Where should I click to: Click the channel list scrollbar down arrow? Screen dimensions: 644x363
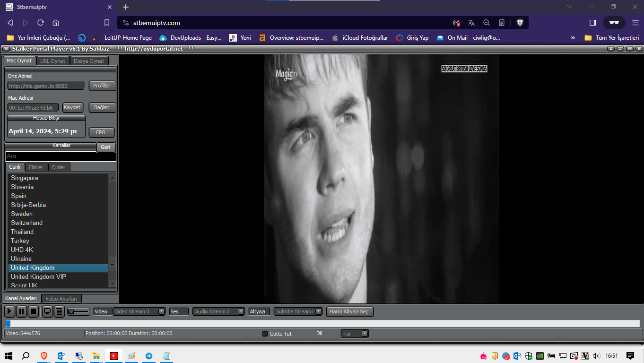(x=112, y=284)
